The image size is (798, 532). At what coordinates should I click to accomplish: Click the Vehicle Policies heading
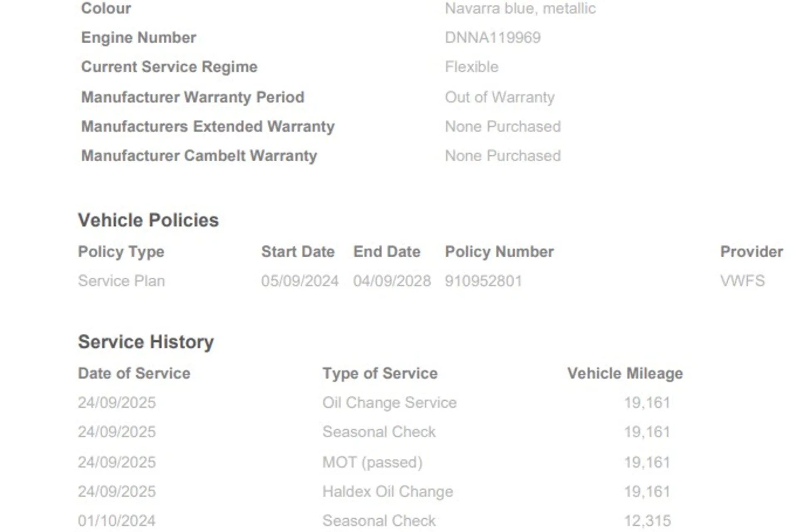[x=148, y=220]
